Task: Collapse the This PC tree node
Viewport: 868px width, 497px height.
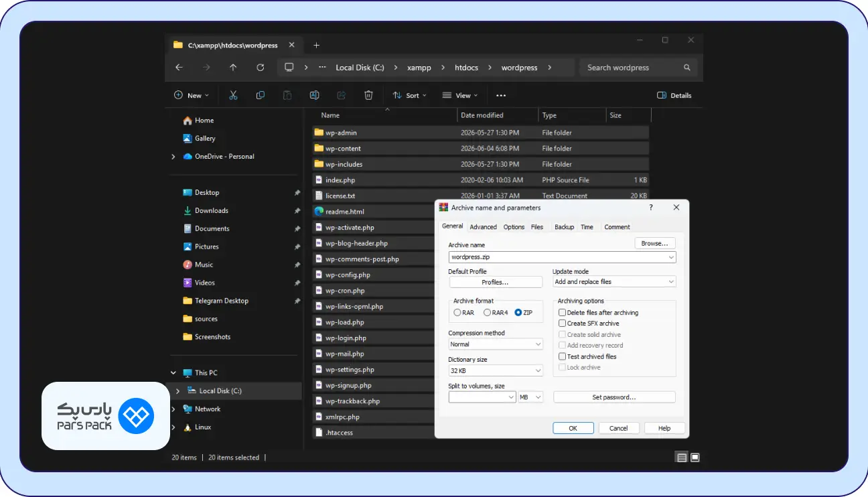Action: [173, 373]
